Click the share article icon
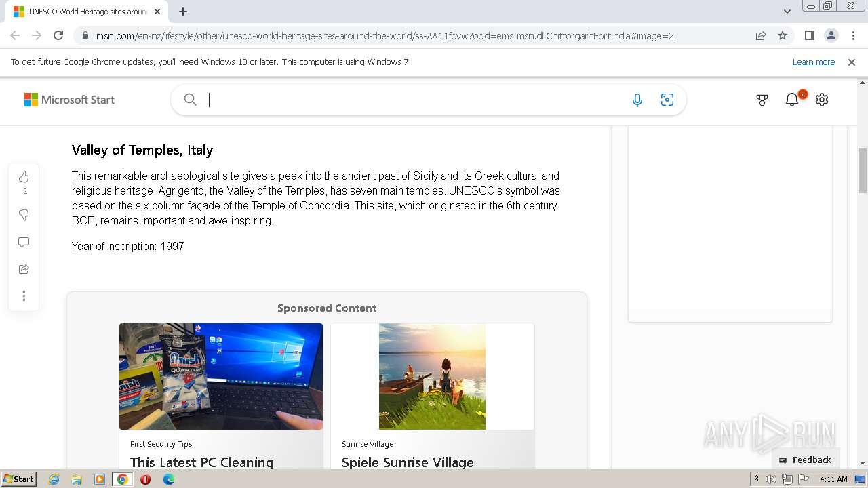Viewport: 868px width, 488px height. [x=24, y=269]
